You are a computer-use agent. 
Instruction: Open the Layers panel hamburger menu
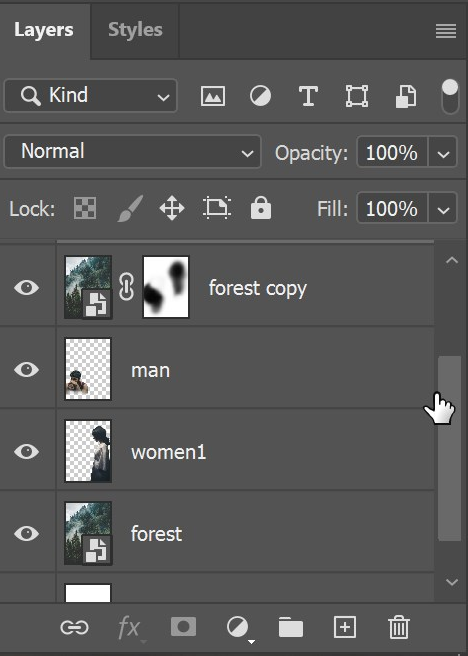pos(446,31)
